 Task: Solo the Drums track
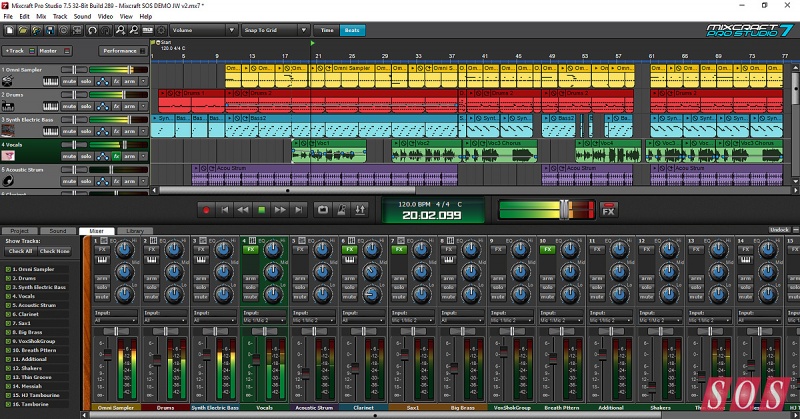(x=86, y=106)
